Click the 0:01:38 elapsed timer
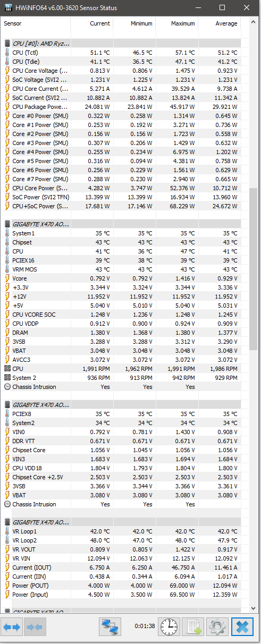 pos(145,626)
